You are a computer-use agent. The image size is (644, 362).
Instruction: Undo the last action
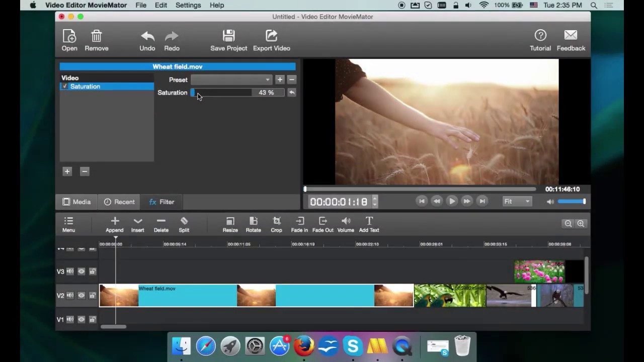[147, 40]
